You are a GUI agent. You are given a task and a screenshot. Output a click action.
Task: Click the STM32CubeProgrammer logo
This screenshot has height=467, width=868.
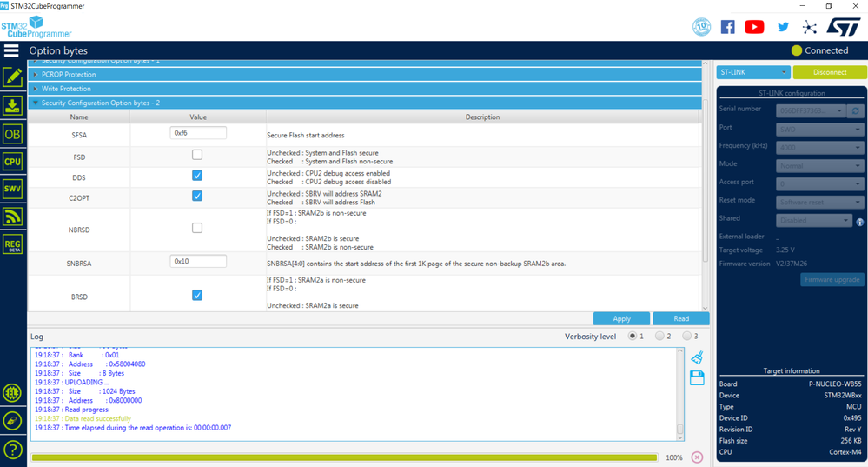coord(36,27)
